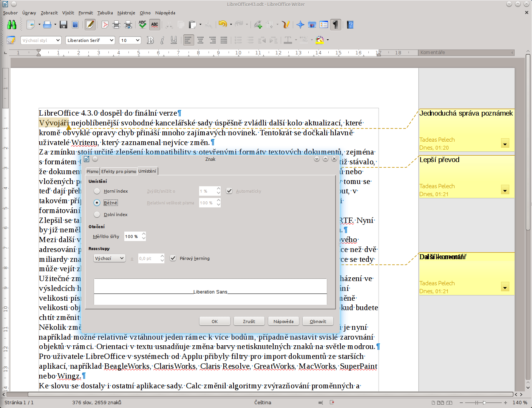Open background color dropdown arrow
The height and width of the screenshot is (408, 532).
click(328, 40)
